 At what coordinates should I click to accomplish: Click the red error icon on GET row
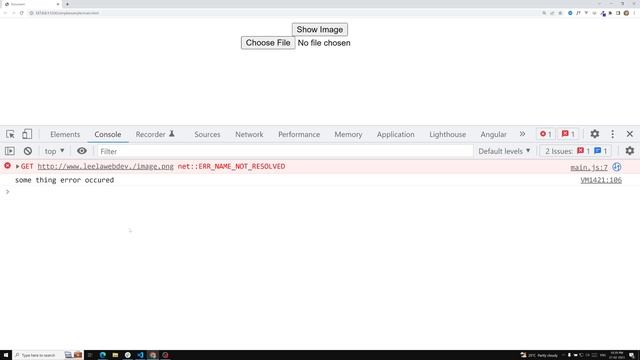click(x=7, y=166)
